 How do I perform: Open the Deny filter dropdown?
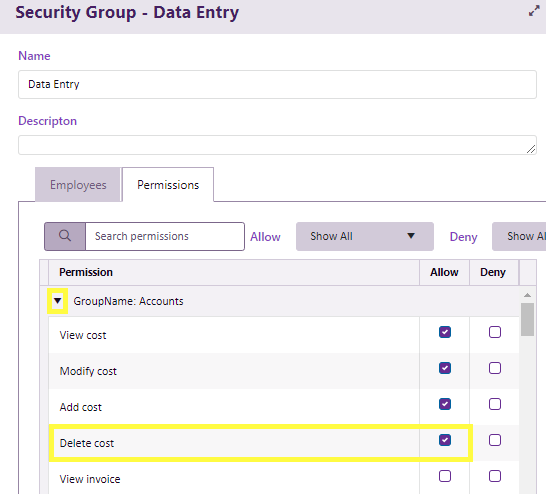tap(519, 236)
